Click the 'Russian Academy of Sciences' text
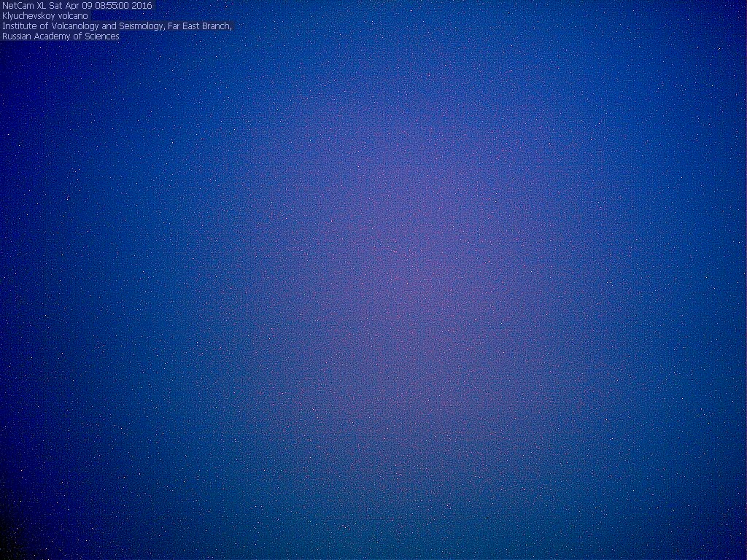This screenshot has height=560, width=747. pyautogui.click(x=61, y=36)
